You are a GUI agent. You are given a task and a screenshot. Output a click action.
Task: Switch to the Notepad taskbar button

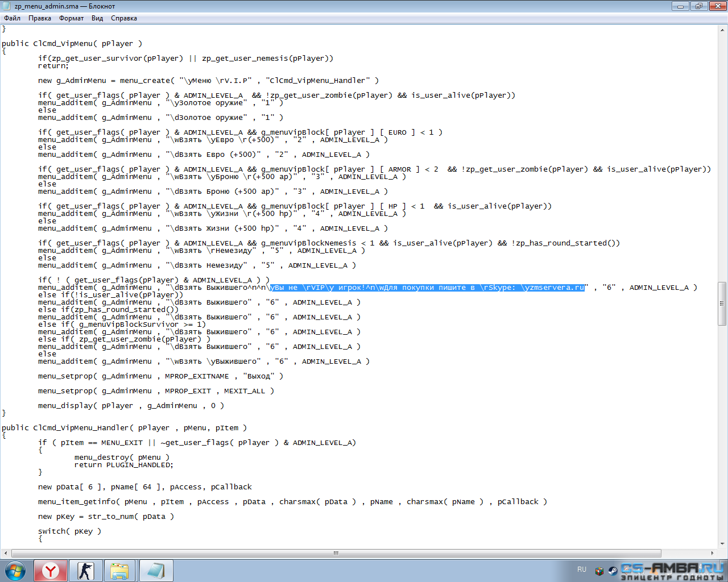click(x=155, y=571)
